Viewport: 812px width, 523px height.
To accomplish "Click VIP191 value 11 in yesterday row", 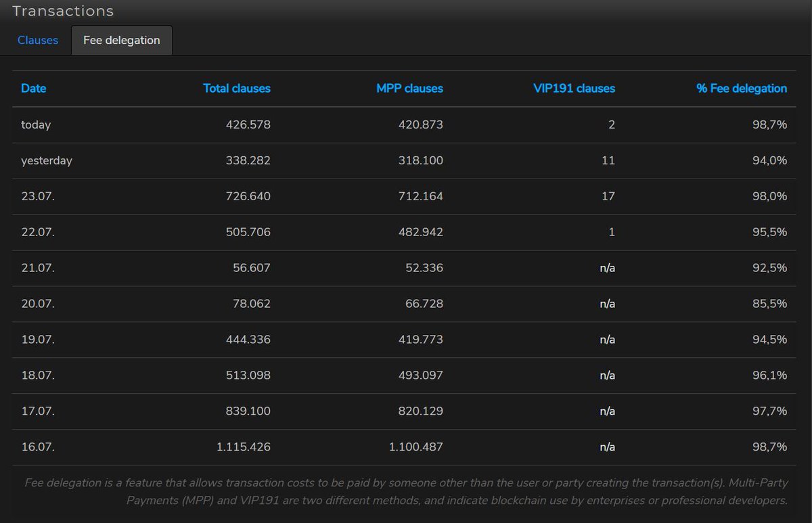I will 608,160.
